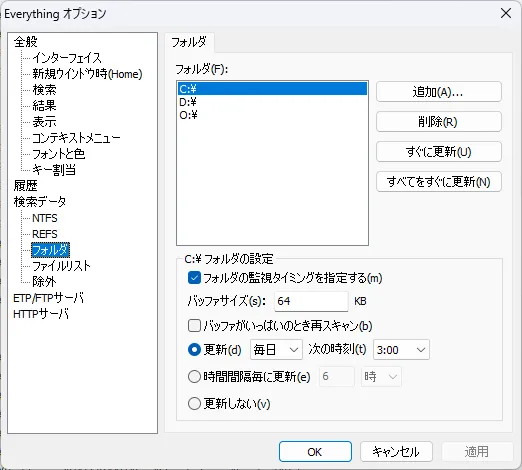Select 更新しない(v) radio button

click(x=194, y=404)
